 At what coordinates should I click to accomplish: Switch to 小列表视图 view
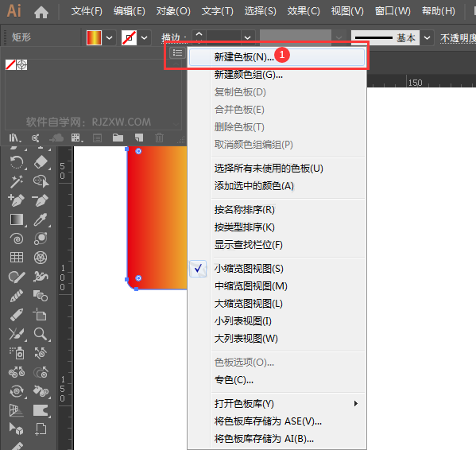(x=277, y=321)
